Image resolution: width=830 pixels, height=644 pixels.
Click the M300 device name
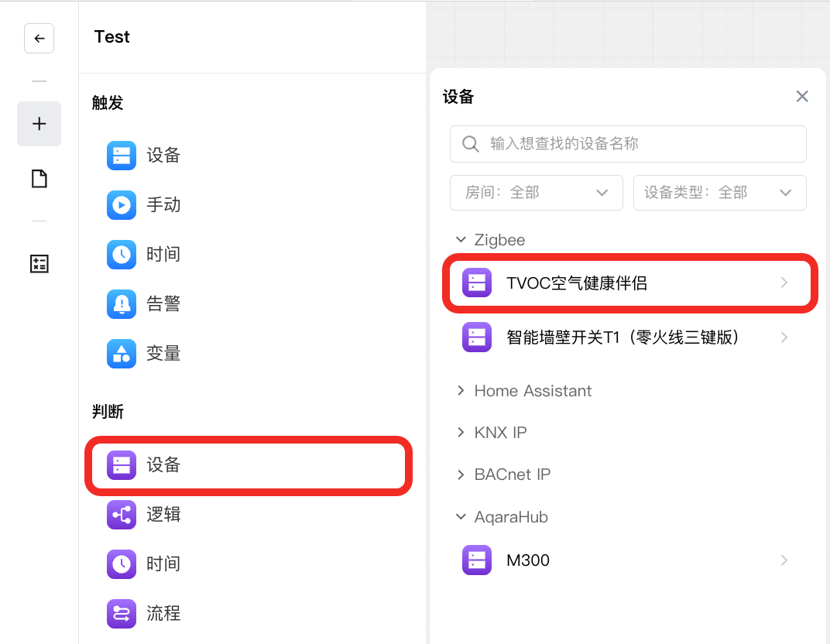(x=528, y=560)
